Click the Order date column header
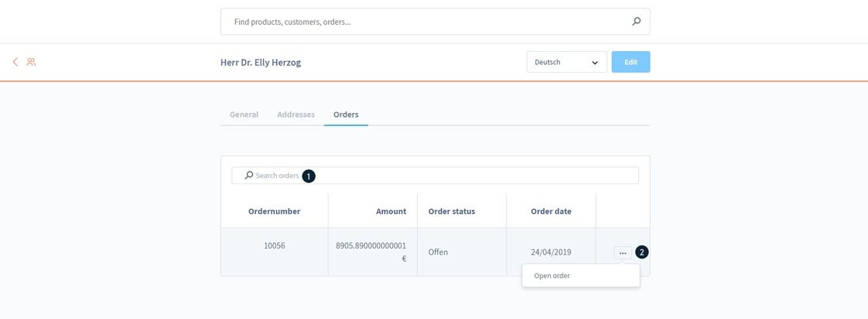This screenshot has height=319, width=868. 551,211
